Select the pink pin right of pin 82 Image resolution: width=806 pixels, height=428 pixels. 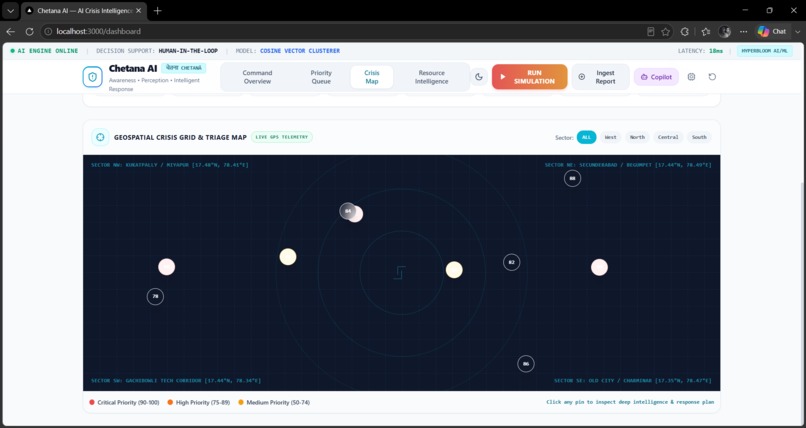pos(599,267)
